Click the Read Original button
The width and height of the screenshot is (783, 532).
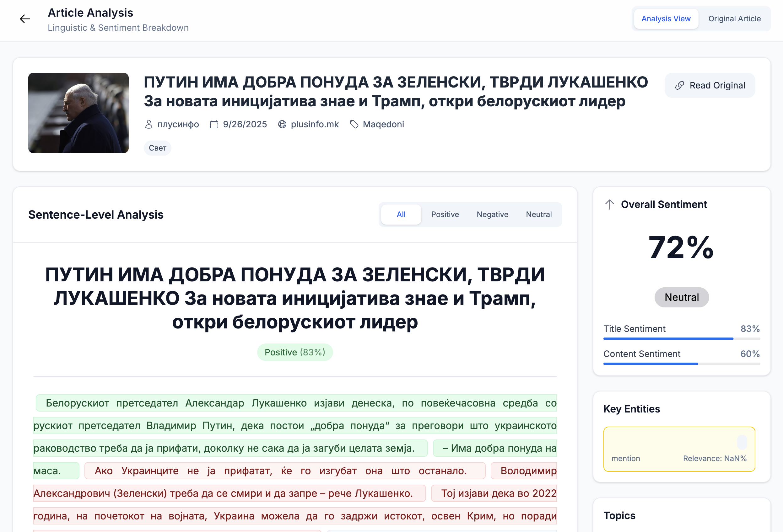coord(710,85)
